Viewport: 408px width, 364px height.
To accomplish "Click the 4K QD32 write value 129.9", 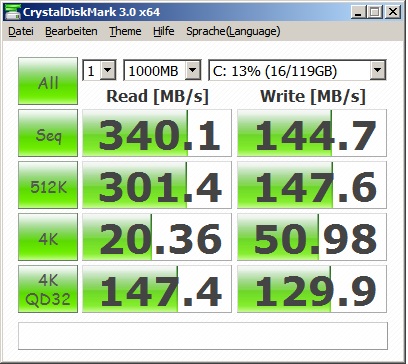I will coord(312,289).
